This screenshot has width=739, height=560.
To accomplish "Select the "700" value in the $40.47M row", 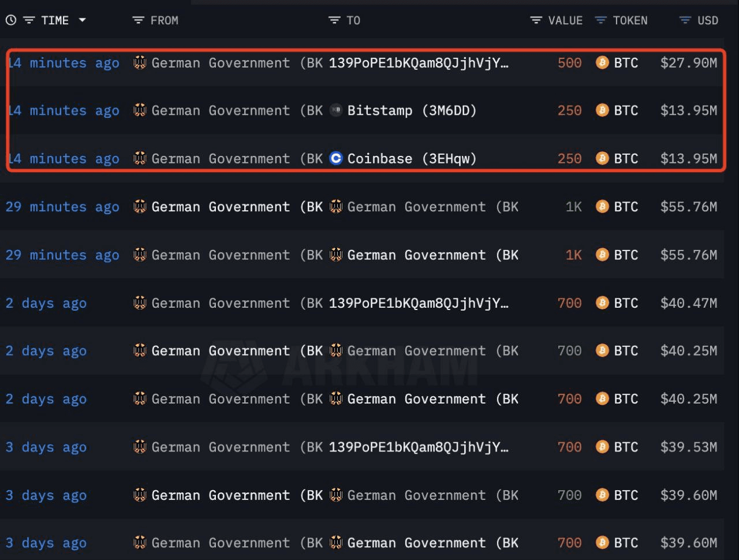I will pos(569,303).
